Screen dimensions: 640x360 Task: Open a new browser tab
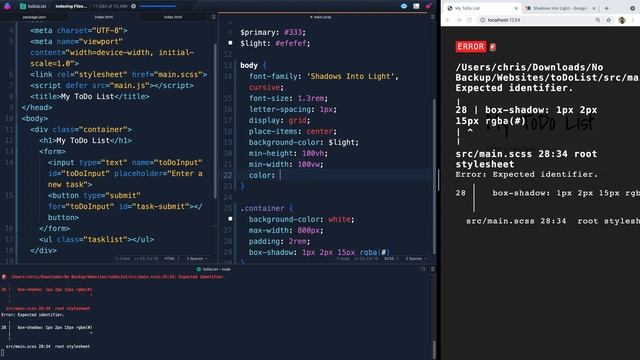click(x=607, y=8)
